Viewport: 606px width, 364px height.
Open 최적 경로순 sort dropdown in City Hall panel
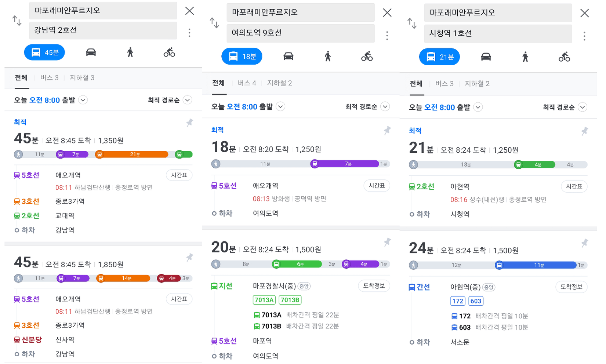pos(565,107)
